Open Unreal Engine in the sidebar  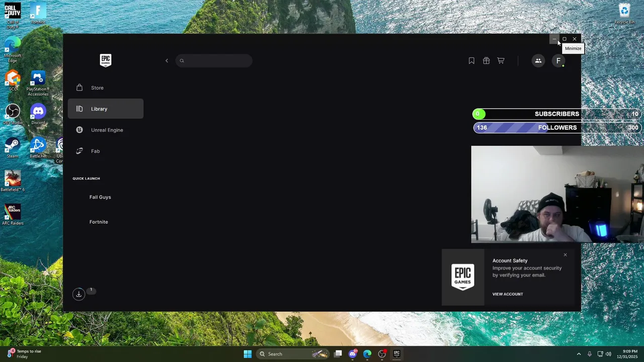click(x=106, y=130)
